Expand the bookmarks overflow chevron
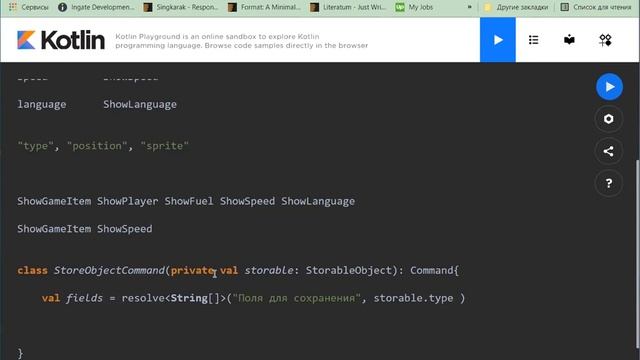 point(469,7)
